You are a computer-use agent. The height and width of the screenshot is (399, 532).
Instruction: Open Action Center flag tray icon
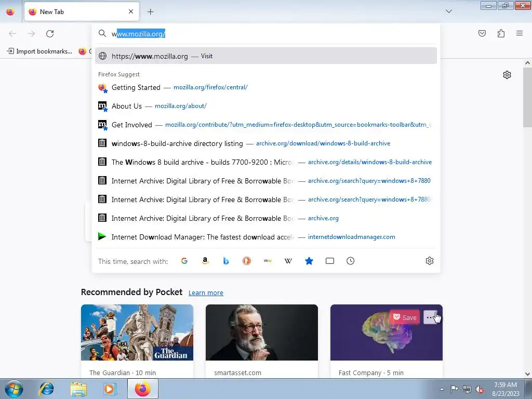point(454,389)
